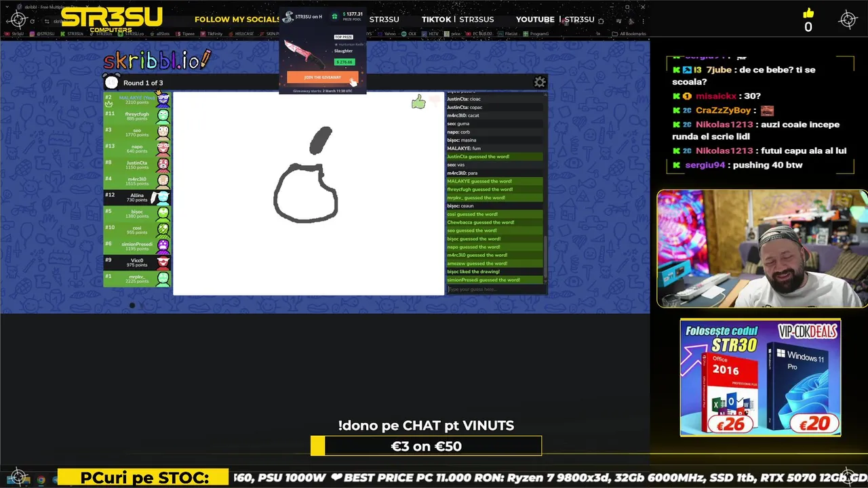Click the Chrome icon in taskbar

(41, 480)
